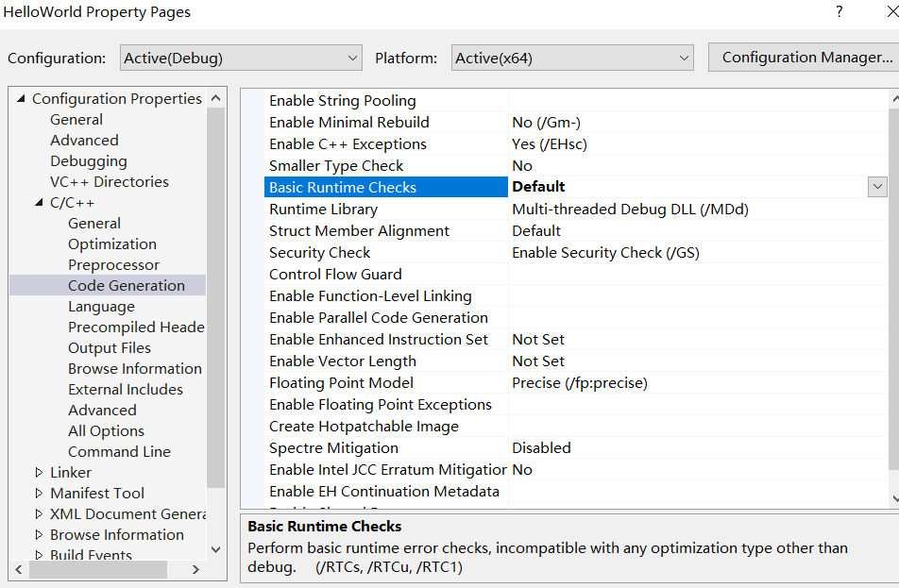Viewport: 899px width, 588px height.
Task: Open the Platform dropdown
Action: (x=572, y=58)
